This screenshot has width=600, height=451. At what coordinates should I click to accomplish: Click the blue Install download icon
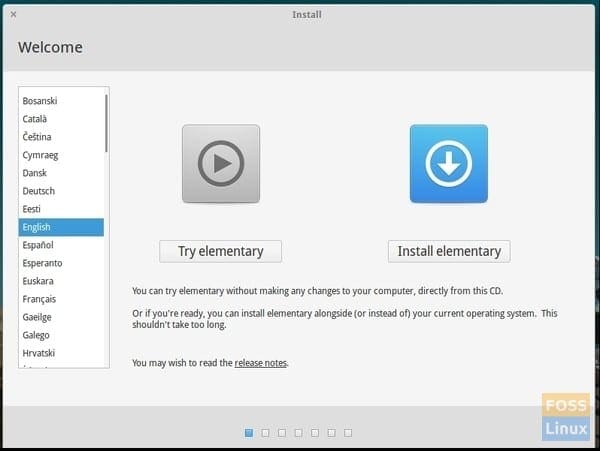click(448, 164)
